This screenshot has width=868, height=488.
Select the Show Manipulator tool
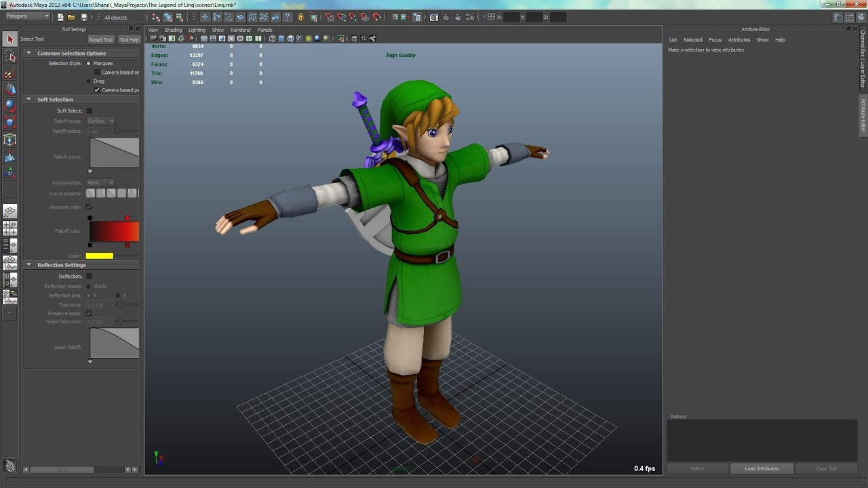[x=9, y=174]
